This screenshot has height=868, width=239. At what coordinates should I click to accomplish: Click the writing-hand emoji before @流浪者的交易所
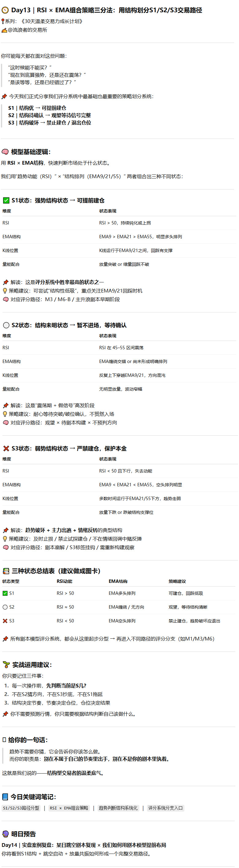(4, 30)
